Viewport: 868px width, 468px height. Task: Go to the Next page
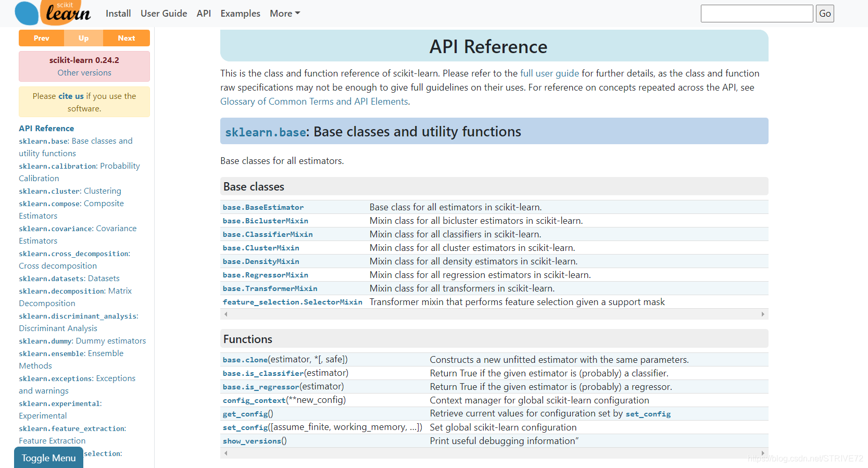(127, 38)
